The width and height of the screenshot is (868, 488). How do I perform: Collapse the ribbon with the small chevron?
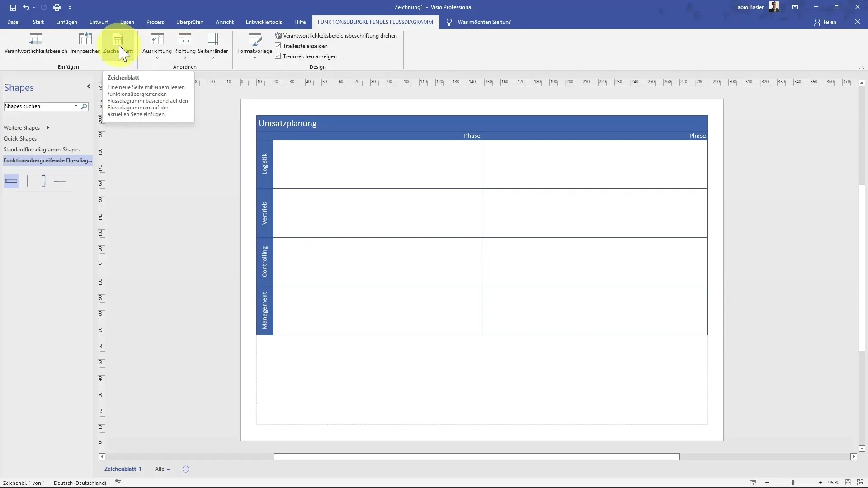click(x=862, y=67)
